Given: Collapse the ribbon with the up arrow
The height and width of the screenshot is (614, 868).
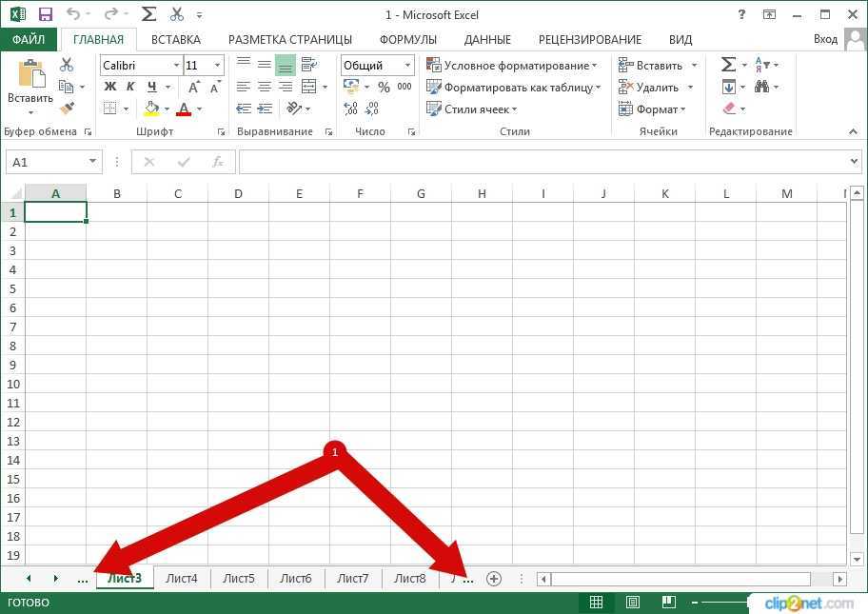Looking at the screenshot, I should [x=853, y=131].
